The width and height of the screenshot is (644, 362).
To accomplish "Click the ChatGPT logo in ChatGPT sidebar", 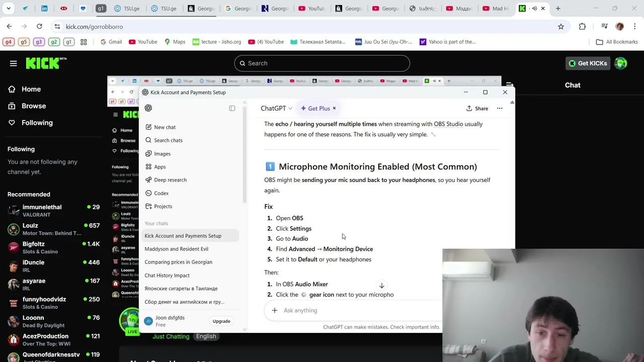I will point(148,108).
